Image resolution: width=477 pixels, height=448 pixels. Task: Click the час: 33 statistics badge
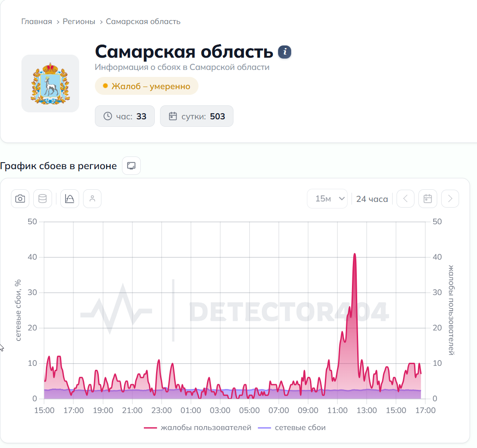click(125, 116)
